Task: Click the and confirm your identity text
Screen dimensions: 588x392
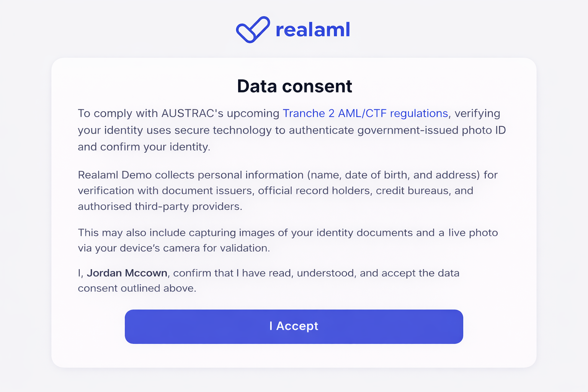Action: pos(144,147)
